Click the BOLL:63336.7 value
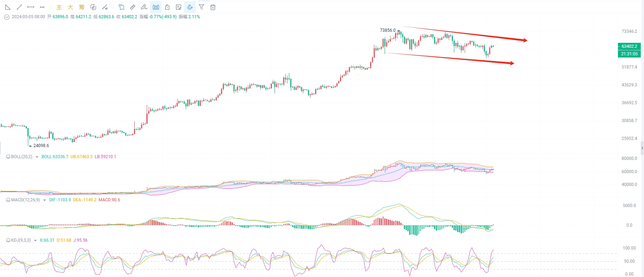 point(55,157)
